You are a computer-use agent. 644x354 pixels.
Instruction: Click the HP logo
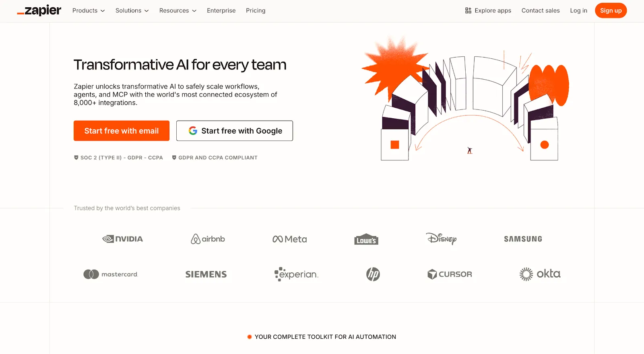click(373, 274)
